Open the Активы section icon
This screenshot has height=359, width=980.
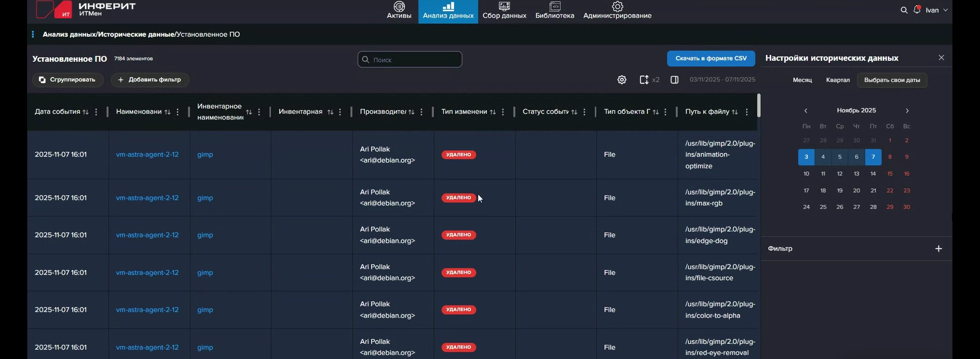pos(399,7)
